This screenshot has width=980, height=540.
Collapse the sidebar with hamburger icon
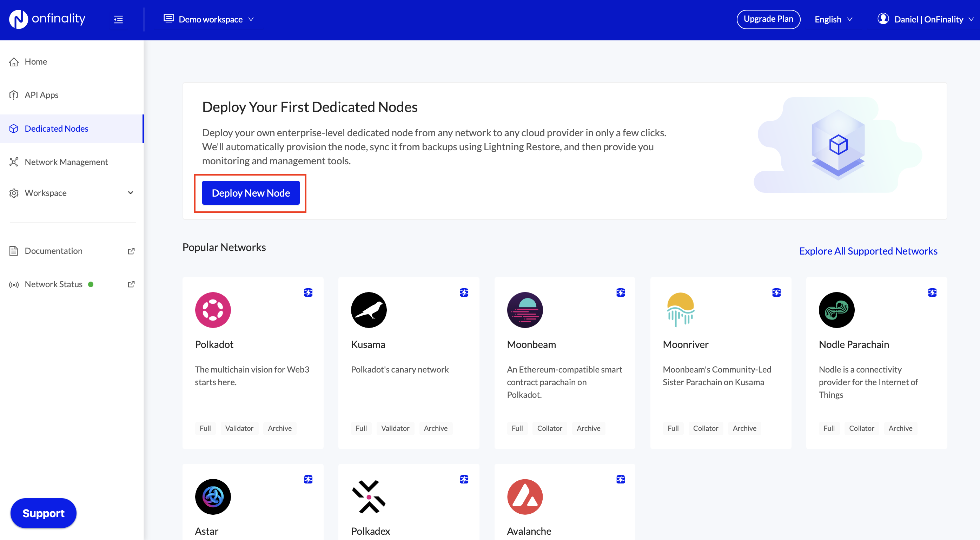point(118,19)
